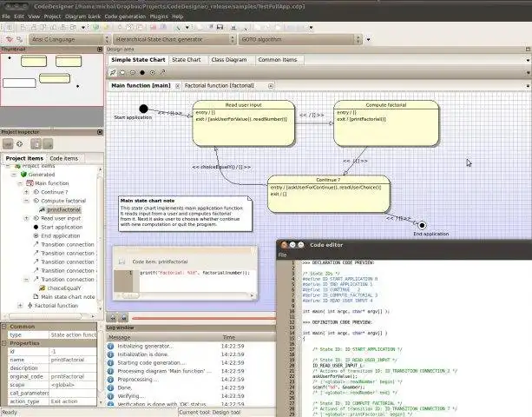
Task: Open the Plugins menu
Action: coord(159,17)
